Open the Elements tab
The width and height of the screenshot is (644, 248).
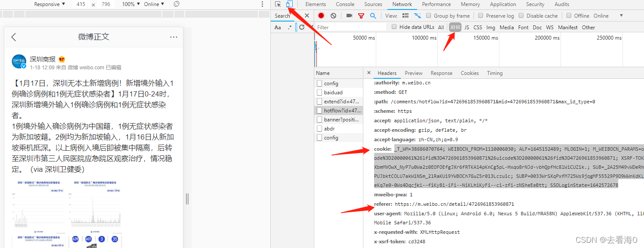(x=316, y=4)
